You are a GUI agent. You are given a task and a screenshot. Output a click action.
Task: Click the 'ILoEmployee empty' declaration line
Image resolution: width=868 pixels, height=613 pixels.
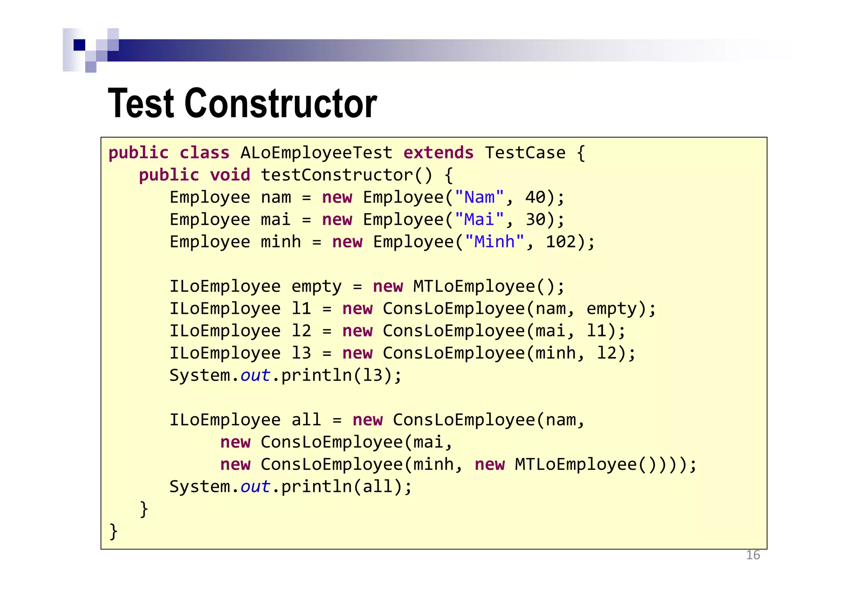click(367, 286)
